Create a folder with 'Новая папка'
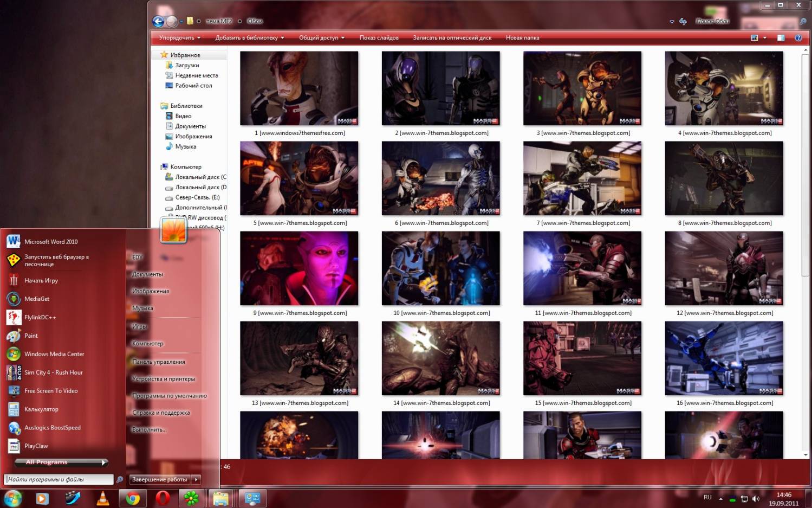Screen dimensions: 812x508 click(522, 37)
